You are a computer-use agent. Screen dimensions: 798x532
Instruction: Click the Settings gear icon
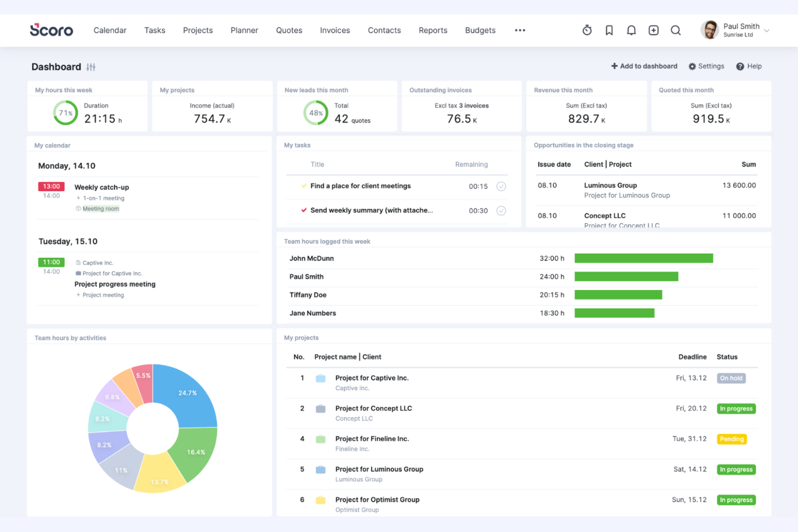pyautogui.click(x=692, y=66)
